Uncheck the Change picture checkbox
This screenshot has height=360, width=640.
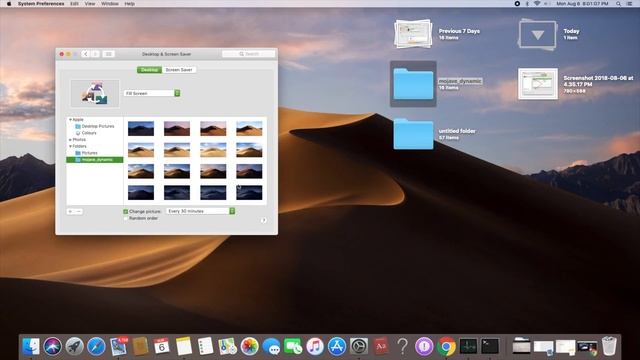pyautogui.click(x=126, y=211)
